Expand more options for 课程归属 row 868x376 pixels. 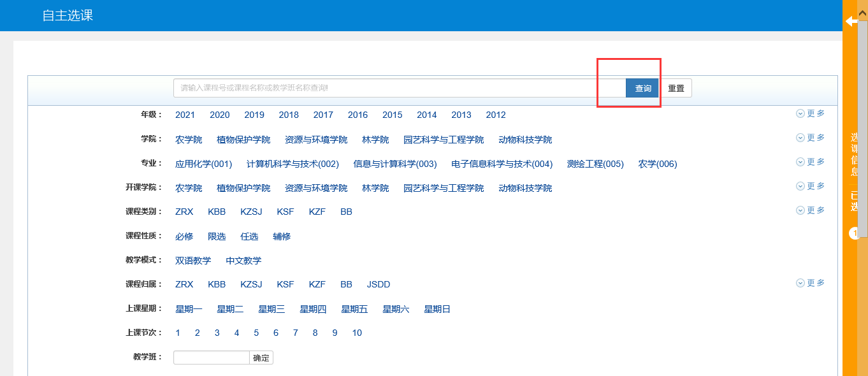[x=810, y=283]
